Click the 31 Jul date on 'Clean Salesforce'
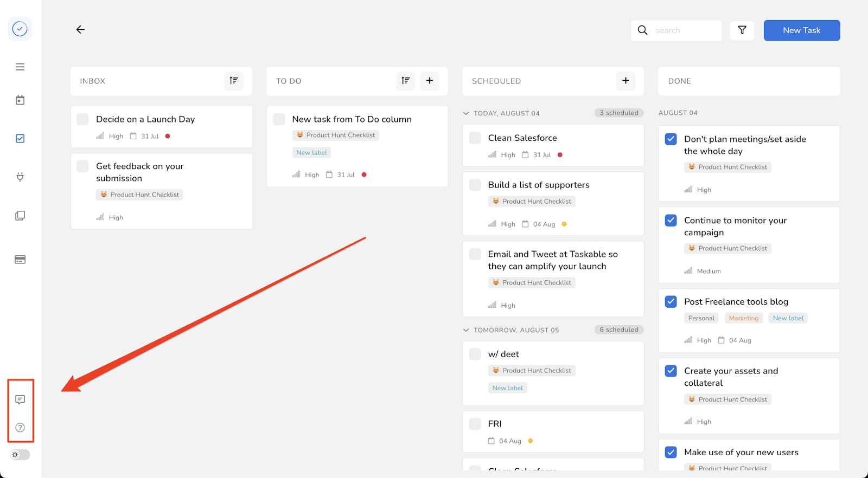The height and width of the screenshot is (478, 868). [x=542, y=155]
